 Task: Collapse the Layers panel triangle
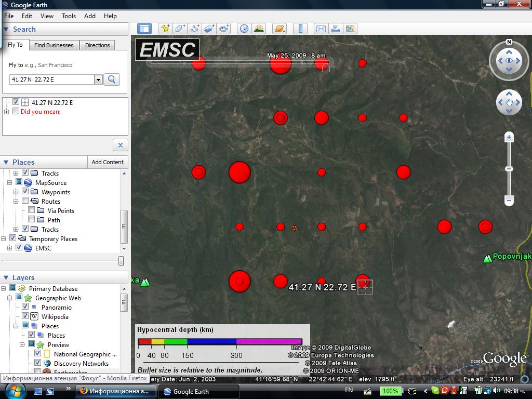6,277
